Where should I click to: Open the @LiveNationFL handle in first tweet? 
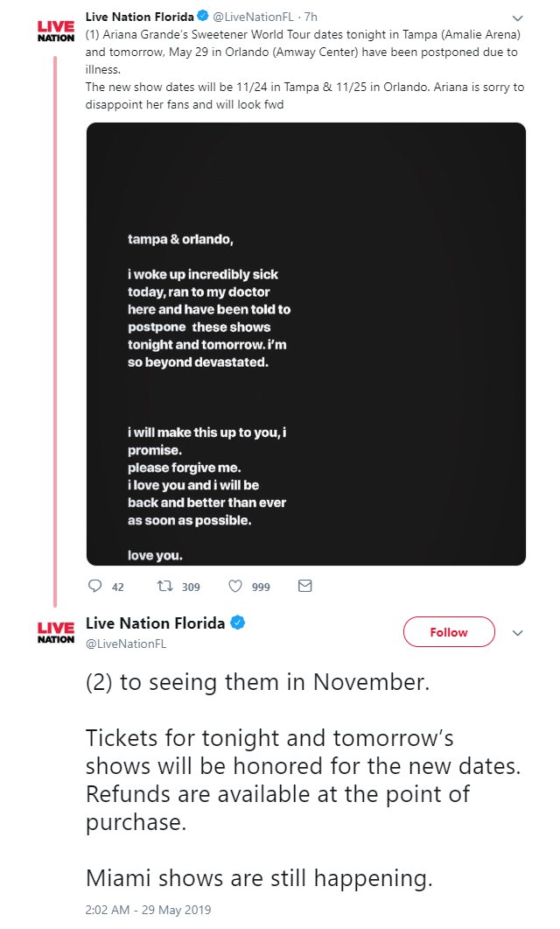(x=254, y=17)
